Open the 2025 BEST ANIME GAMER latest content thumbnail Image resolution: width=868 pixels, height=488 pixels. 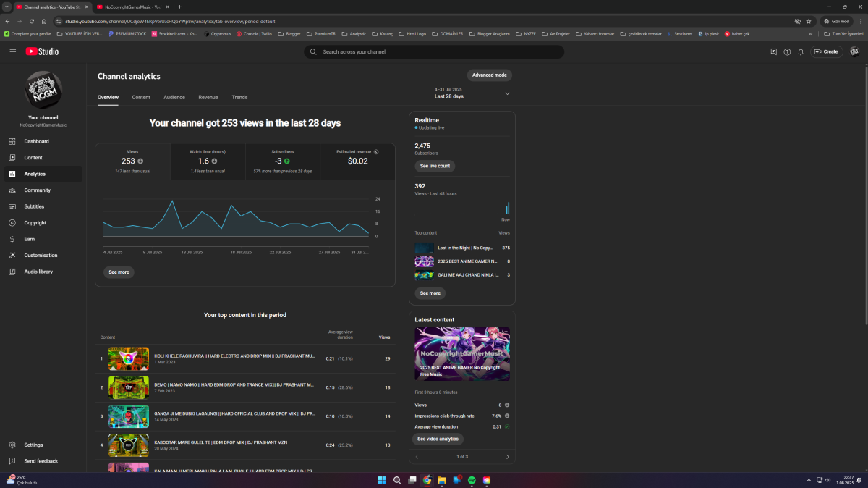pos(462,353)
